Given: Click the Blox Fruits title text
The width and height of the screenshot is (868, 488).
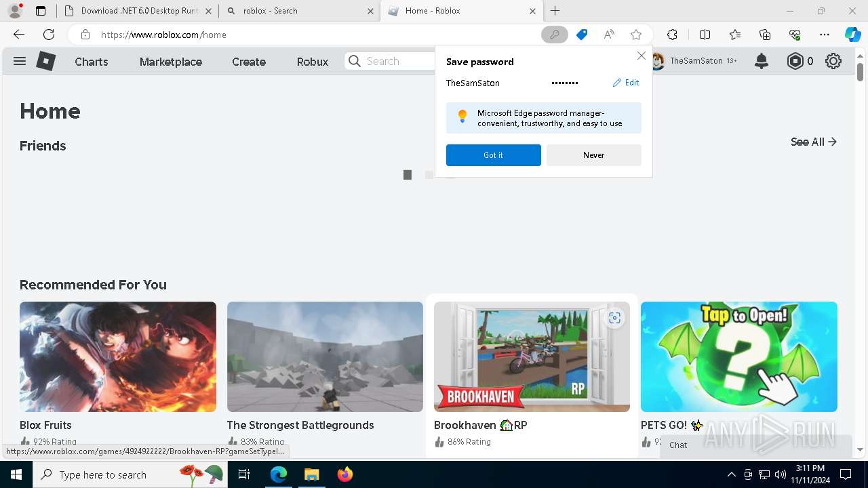Looking at the screenshot, I should [x=45, y=425].
